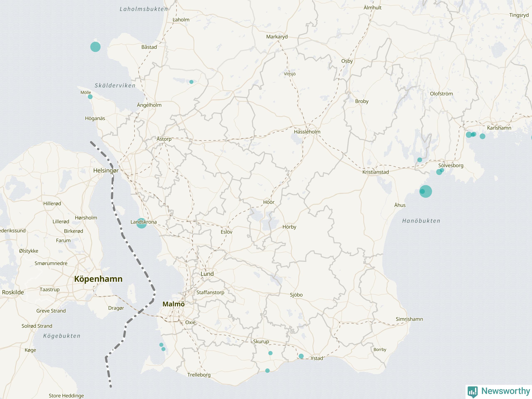
Task: Select the Hillerød label
Action: pyautogui.click(x=52, y=203)
